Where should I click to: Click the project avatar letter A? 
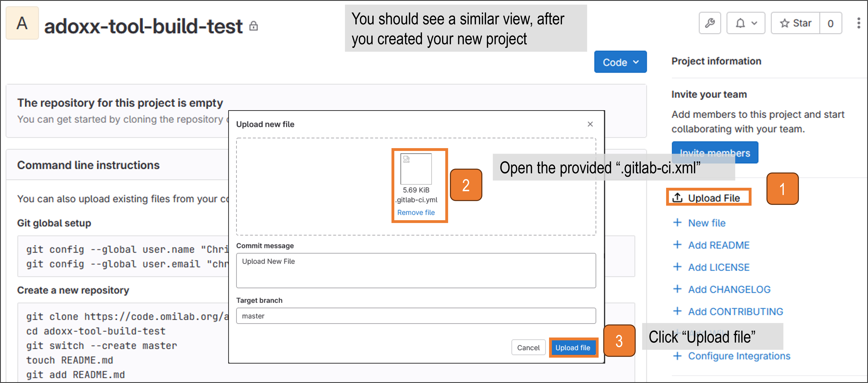(x=22, y=23)
